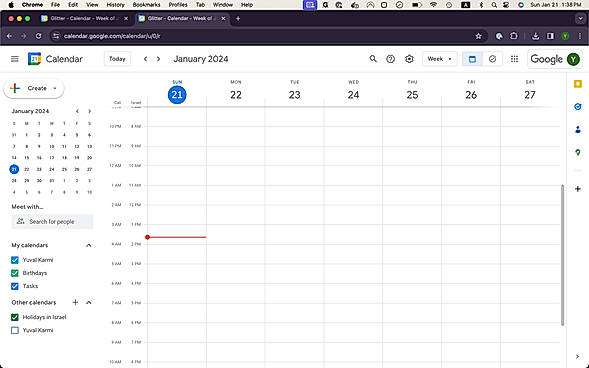Open Google Maps in side panel
The height and width of the screenshot is (368, 589).
(x=578, y=152)
